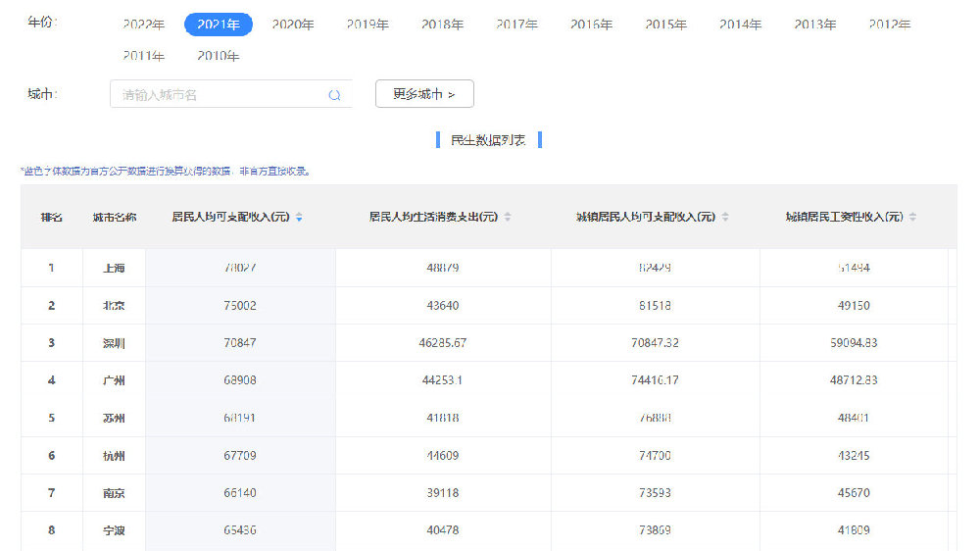Click 宁波 in the ranking table
The image size is (980, 551).
coord(114,530)
